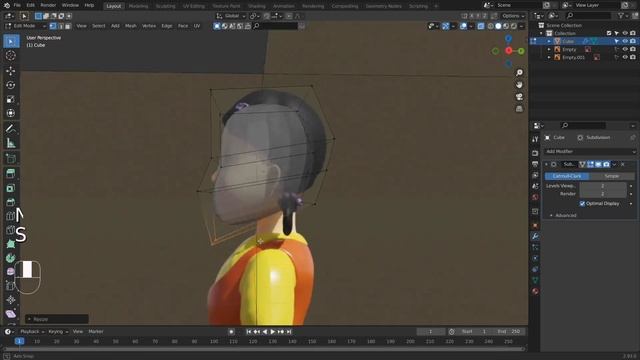Open the Modifier properties wrench tab
Screen dimensions: 640x360
click(x=535, y=236)
